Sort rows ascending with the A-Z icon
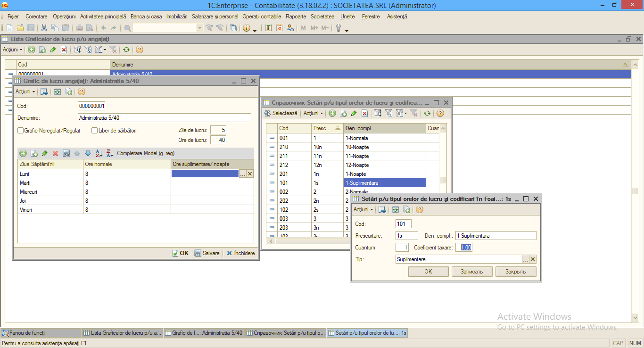Screen dimensions: 644x348 click(99, 153)
